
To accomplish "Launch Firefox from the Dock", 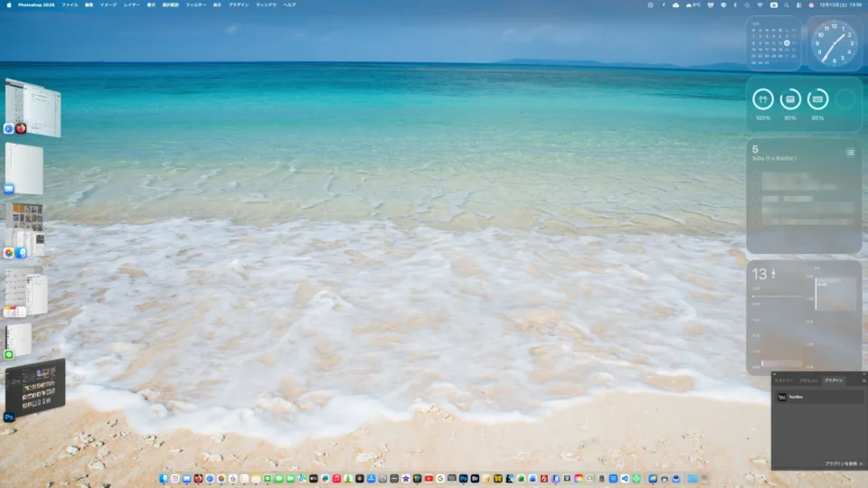I will pos(198,479).
